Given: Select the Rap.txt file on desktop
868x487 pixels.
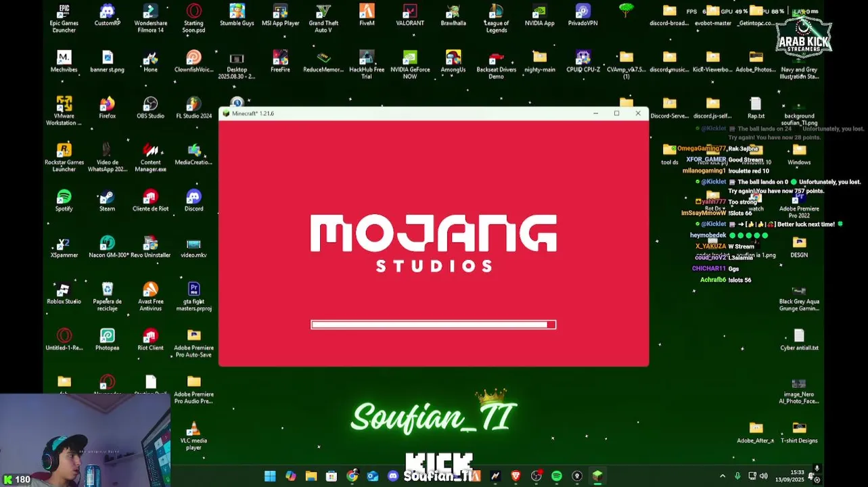Looking at the screenshot, I should [x=756, y=108].
